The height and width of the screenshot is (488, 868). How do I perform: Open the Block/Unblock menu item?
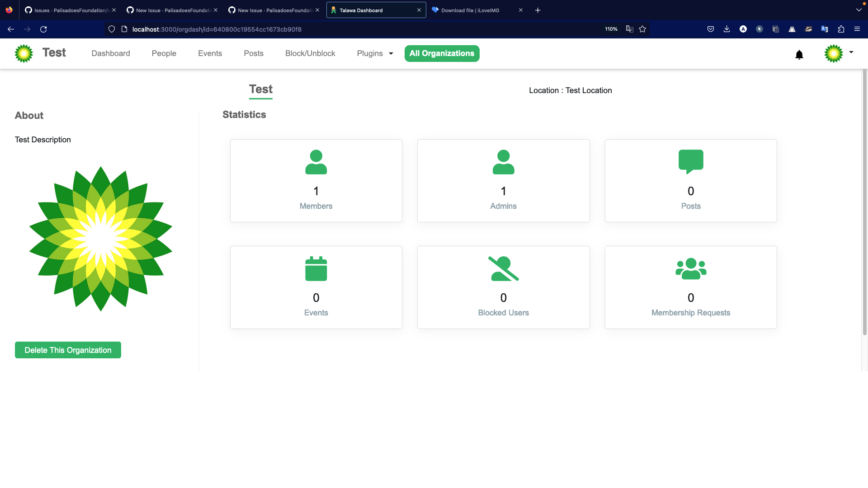310,53
